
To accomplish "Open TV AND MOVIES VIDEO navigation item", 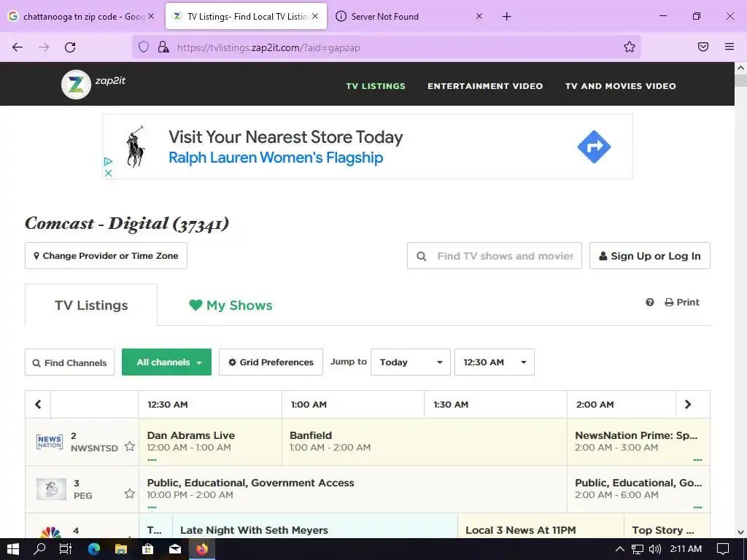I will coord(620,86).
